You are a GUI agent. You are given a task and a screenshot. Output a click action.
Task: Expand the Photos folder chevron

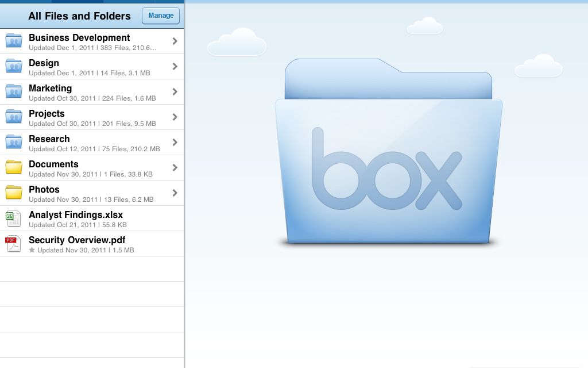pyautogui.click(x=175, y=193)
